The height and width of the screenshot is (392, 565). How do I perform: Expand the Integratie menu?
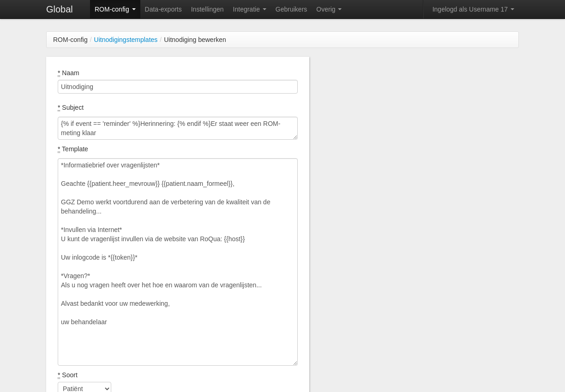(x=249, y=9)
